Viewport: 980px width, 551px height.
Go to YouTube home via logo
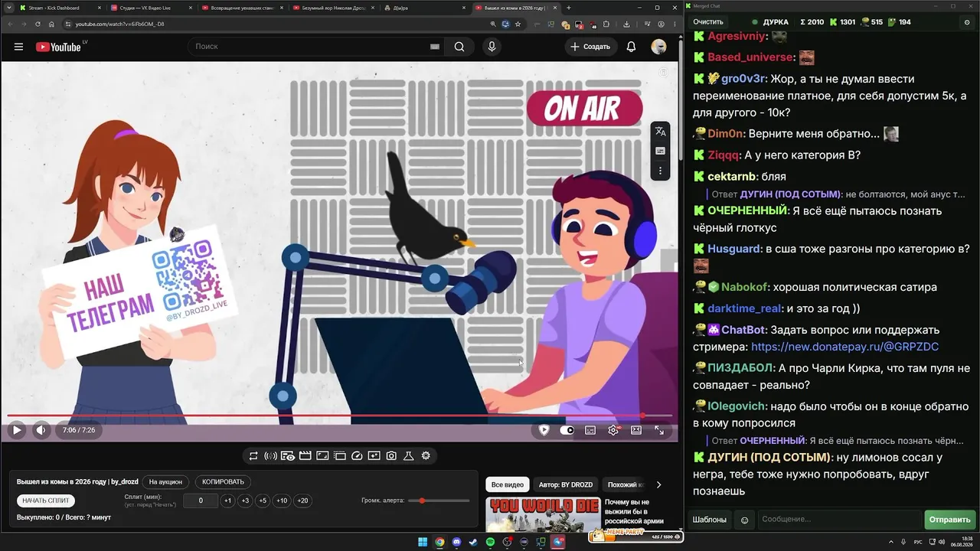57,47
